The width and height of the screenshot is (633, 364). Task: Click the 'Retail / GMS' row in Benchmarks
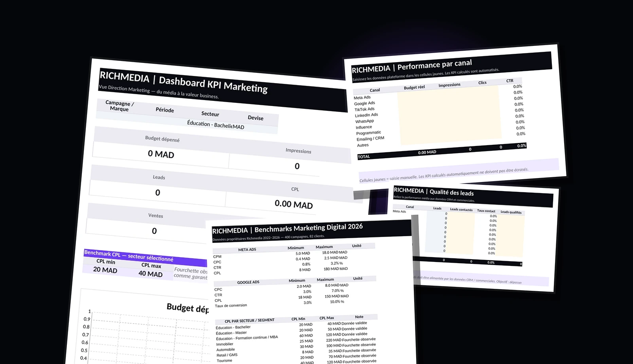click(x=227, y=355)
